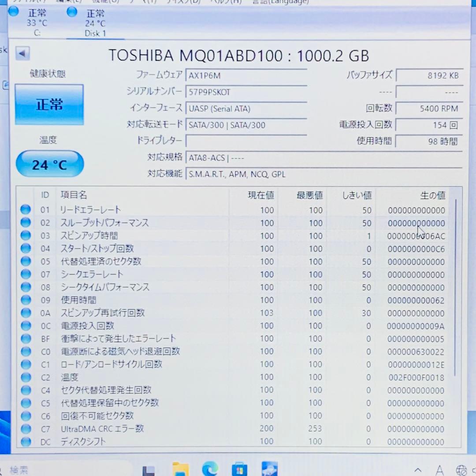Select the UltraDMA CRC エラー数 attribute name
The height and width of the screenshot is (476, 476).
click(x=102, y=429)
